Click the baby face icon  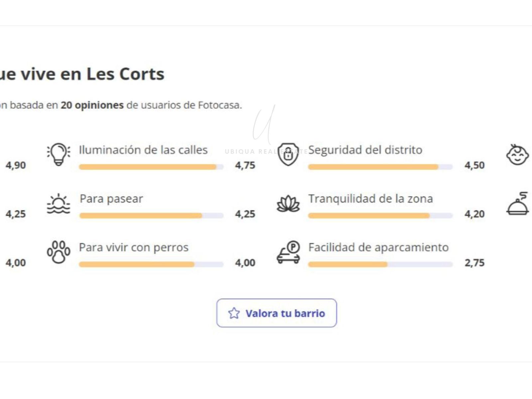[x=517, y=154]
